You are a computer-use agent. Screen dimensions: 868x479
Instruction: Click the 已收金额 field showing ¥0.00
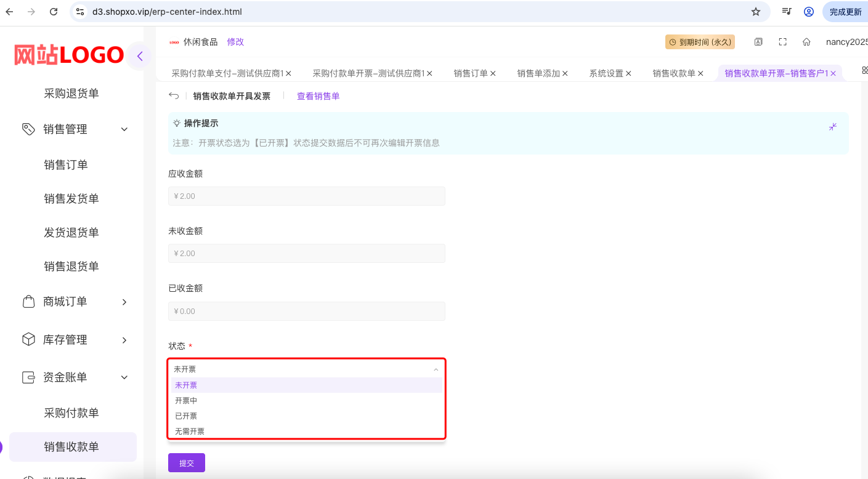pos(306,311)
